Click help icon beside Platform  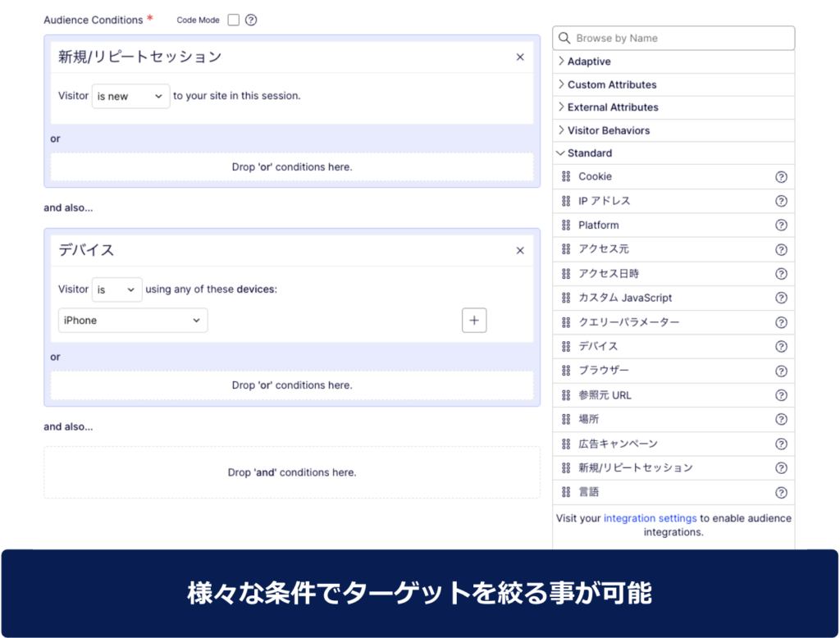pyautogui.click(x=781, y=226)
